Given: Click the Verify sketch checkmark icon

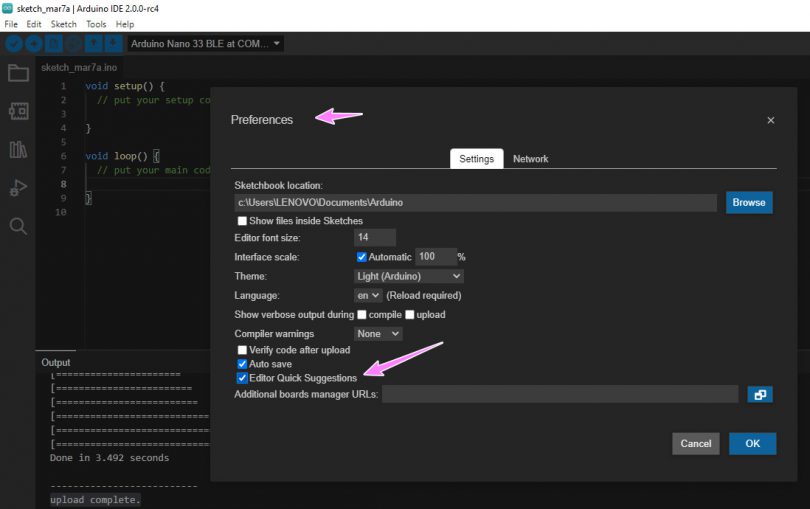Looking at the screenshot, I should (14, 44).
